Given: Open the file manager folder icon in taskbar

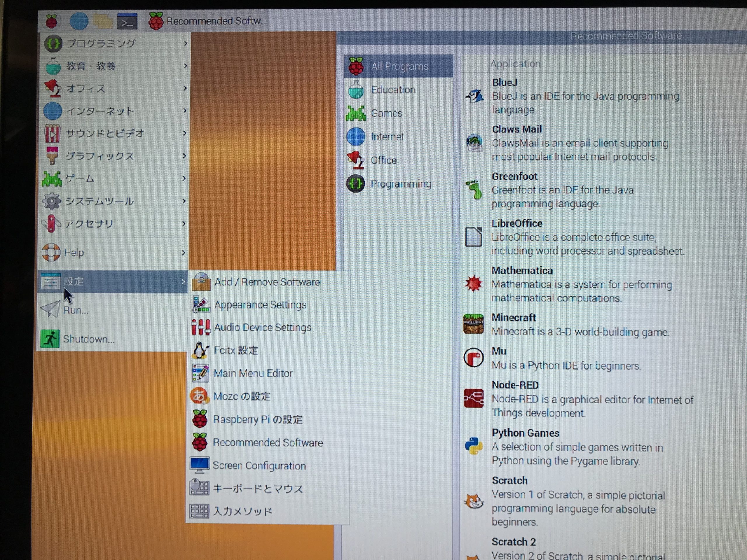Looking at the screenshot, I should coord(103,21).
